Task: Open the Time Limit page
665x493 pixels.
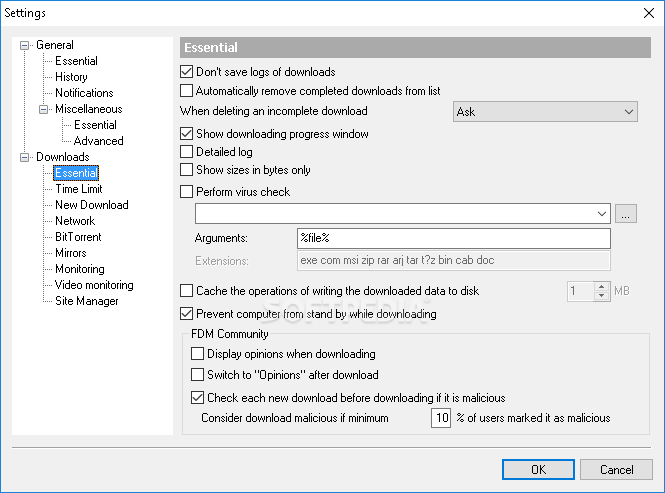Action: (x=79, y=189)
